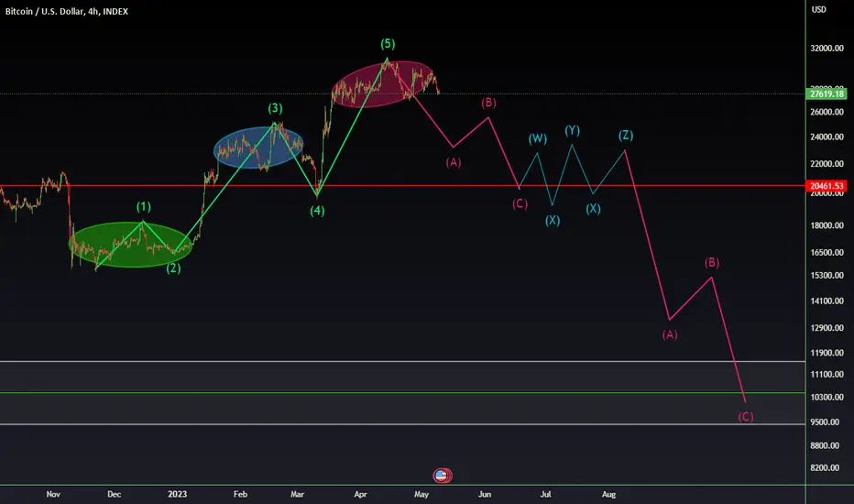Click the 15300.00 price axis label
The image size is (854, 504).
tap(827, 276)
